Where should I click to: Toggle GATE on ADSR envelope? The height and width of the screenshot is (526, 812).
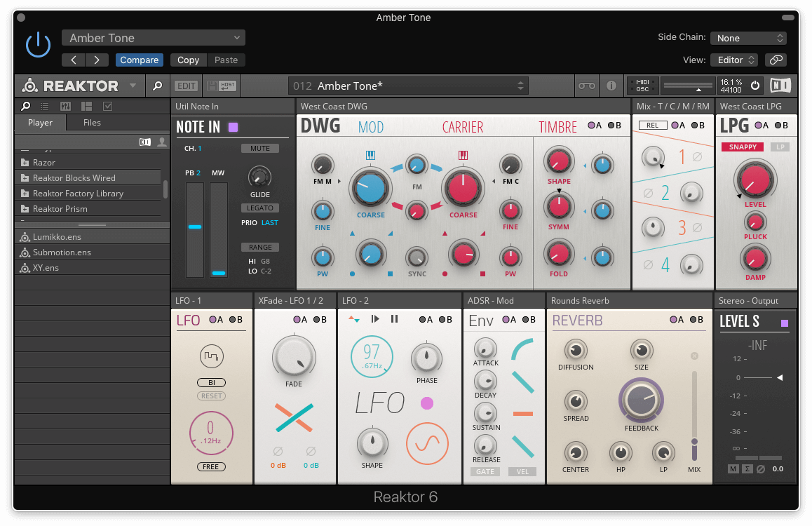click(x=485, y=471)
